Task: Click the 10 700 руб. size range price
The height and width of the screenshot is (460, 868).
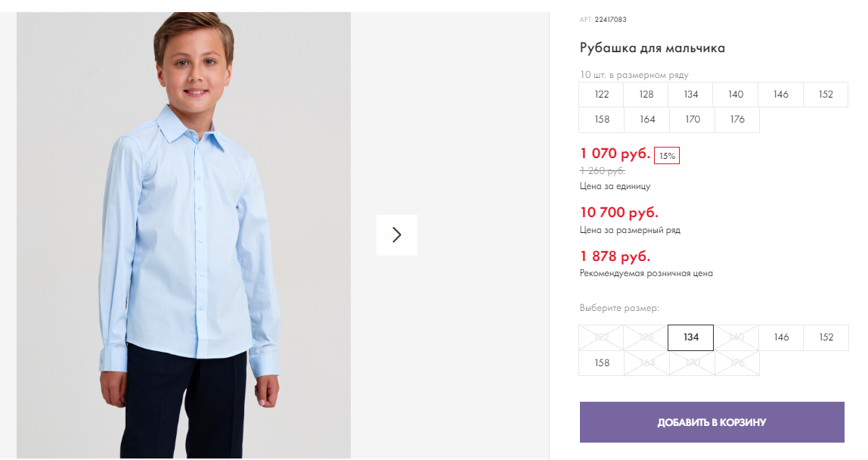Action: pos(619,213)
